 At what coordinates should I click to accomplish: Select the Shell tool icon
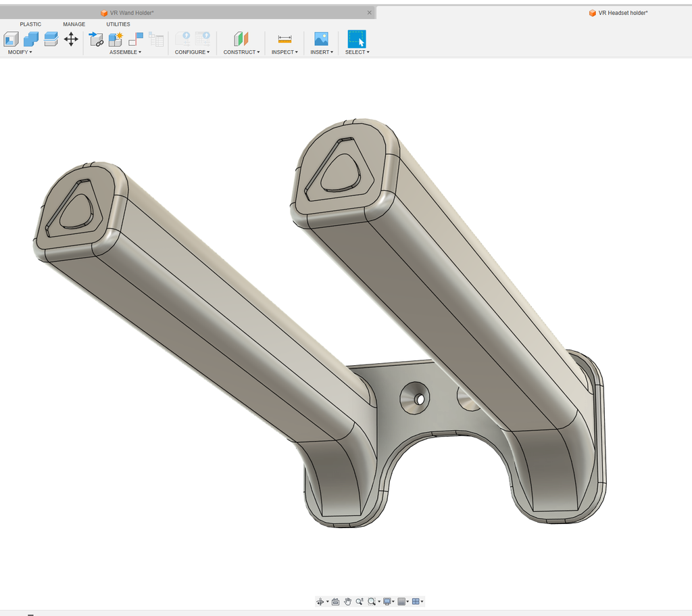[11, 39]
